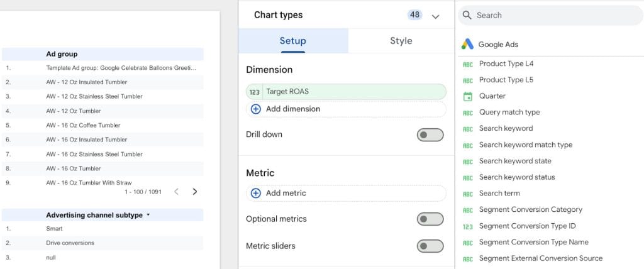The height and width of the screenshot is (269, 644).
Task: Click the Drive conversions row
Action: tap(103, 243)
